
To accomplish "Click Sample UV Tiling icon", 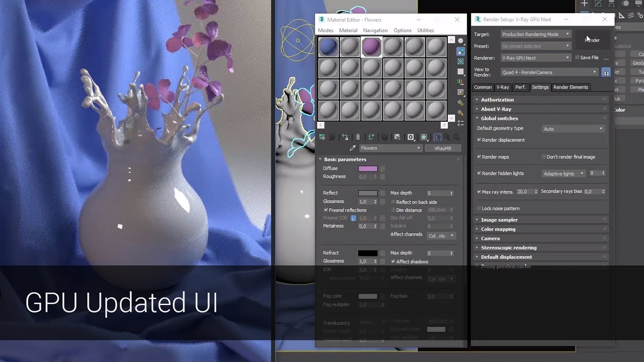I will (x=460, y=71).
